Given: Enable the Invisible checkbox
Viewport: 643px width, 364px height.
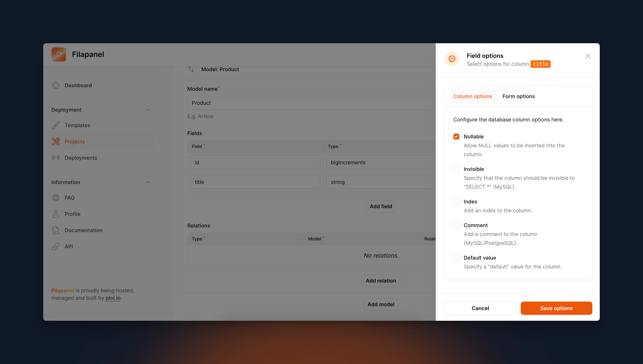Looking at the screenshot, I should click(457, 169).
